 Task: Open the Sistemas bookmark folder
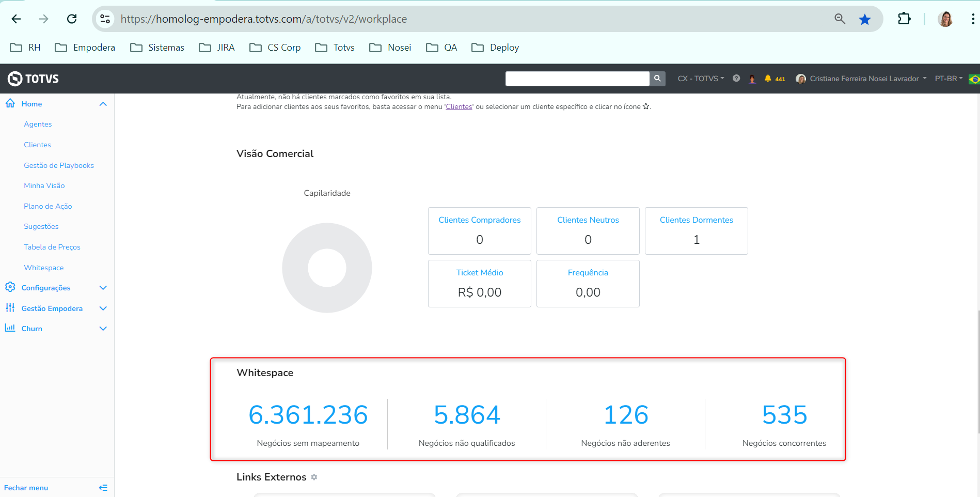[x=157, y=48]
